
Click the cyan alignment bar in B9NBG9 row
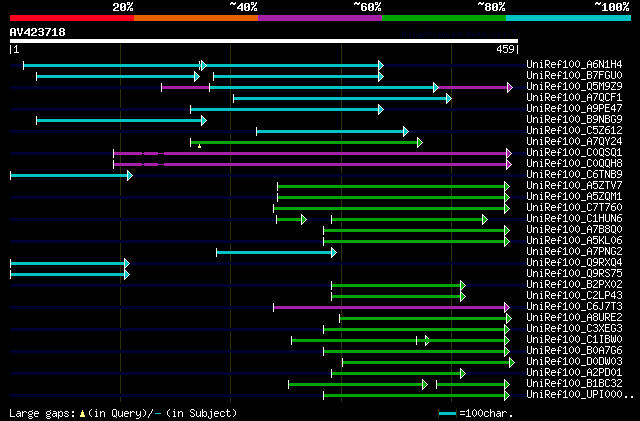[x=122, y=120]
